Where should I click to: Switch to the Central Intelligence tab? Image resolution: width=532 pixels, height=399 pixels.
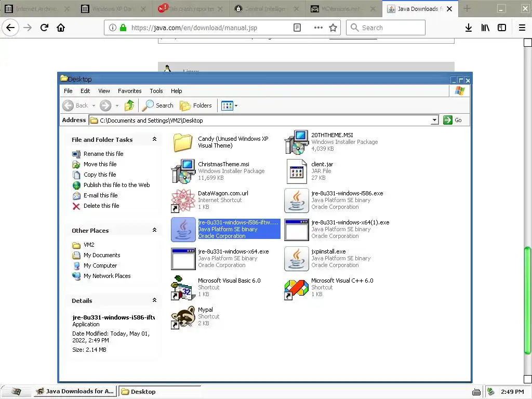tap(268, 9)
